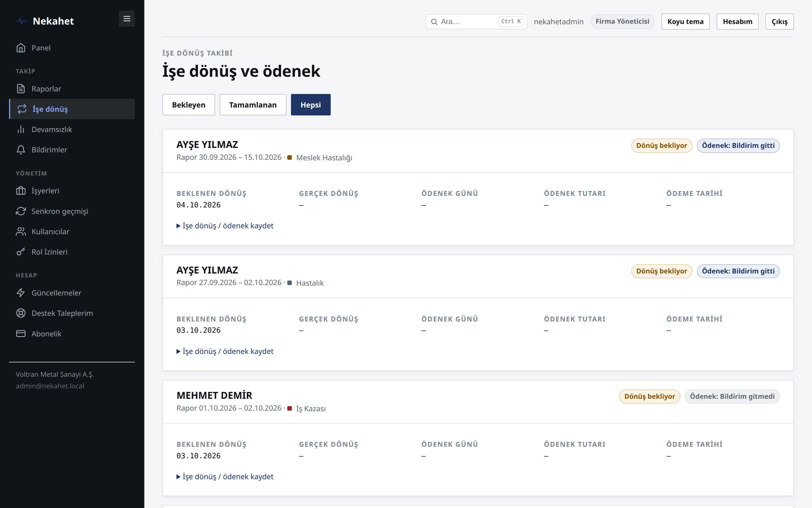
Task: Show Bekleyen returns filter
Action: click(x=189, y=105)
